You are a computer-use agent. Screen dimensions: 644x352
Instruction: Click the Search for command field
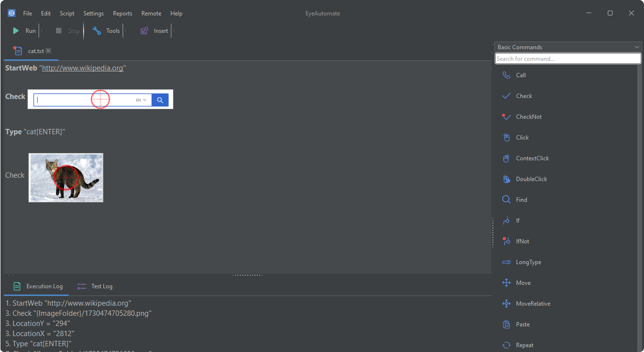pos(568,59)
